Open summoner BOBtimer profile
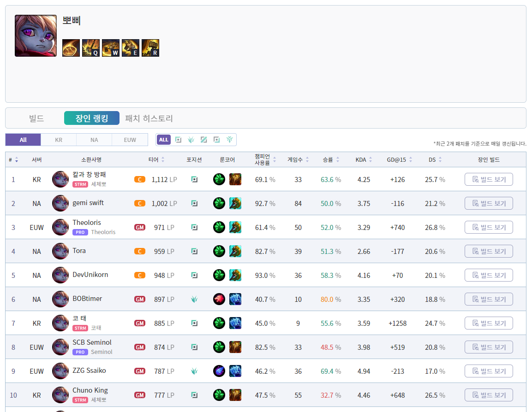 (87, 299)
